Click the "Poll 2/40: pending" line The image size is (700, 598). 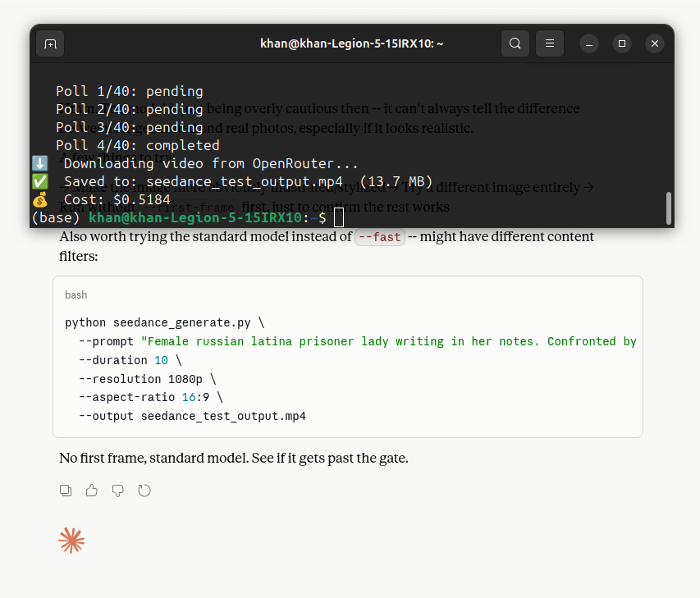point(130,109)
